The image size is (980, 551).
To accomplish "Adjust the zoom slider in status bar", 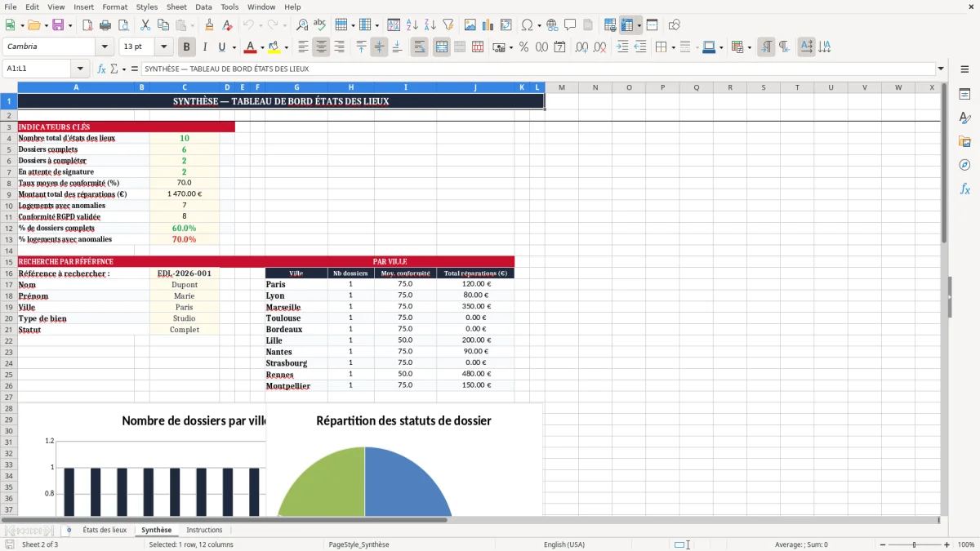I will 915,544.
